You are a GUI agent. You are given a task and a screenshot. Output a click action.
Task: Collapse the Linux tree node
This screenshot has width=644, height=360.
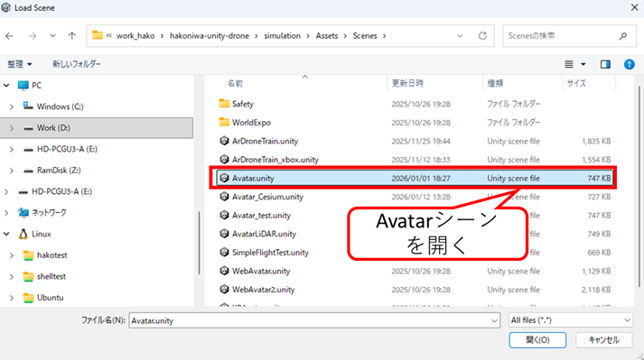(6, 234)
